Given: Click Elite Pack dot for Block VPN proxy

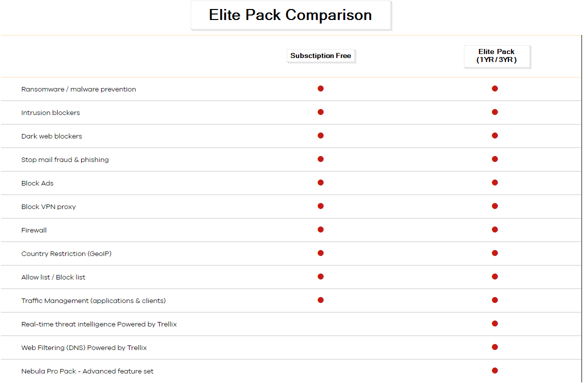Looking at the screenshot, I should (495, 206).
